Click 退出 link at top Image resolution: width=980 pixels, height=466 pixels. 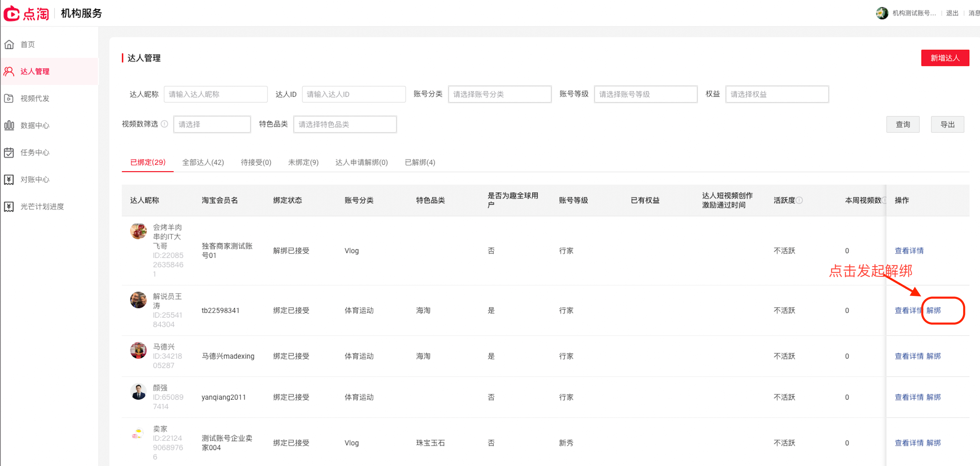[x=952, y=13]
